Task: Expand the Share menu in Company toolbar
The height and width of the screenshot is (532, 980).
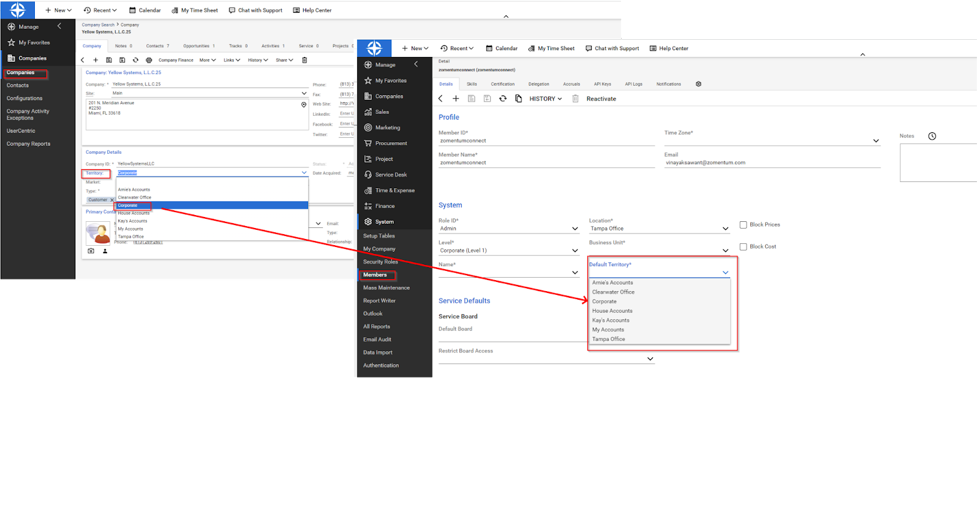Action: tap(284, 60)
